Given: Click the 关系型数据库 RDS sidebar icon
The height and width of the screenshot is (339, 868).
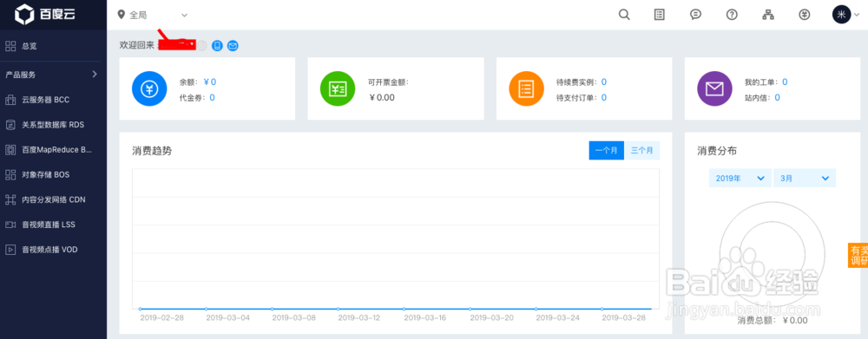Looking at the screenshot, I should coord(10,125).
